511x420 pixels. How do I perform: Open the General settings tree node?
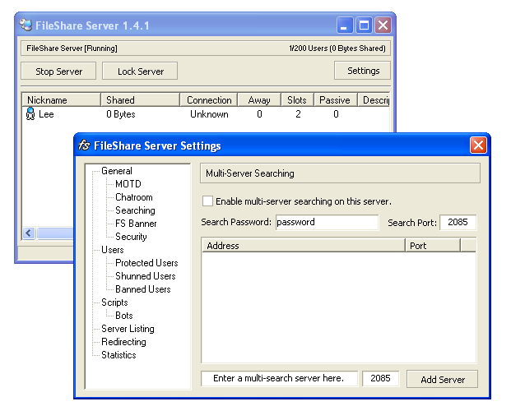pos(117,171)
